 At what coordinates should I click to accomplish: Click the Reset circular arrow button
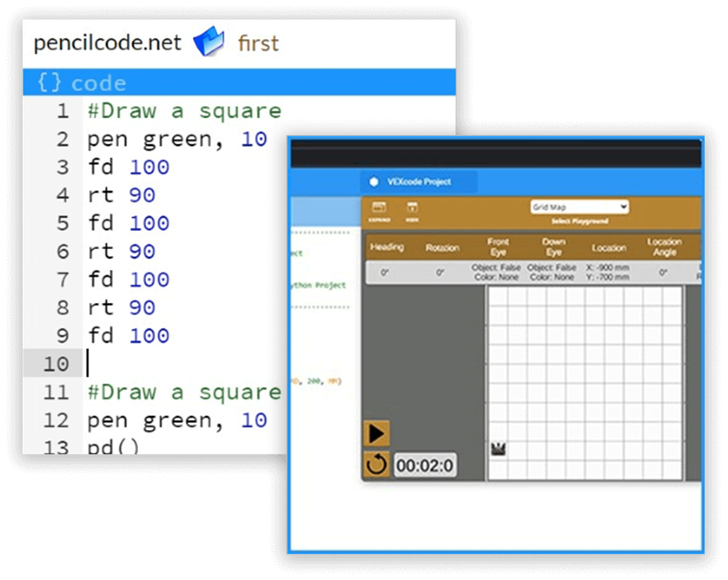coord(376,465)
